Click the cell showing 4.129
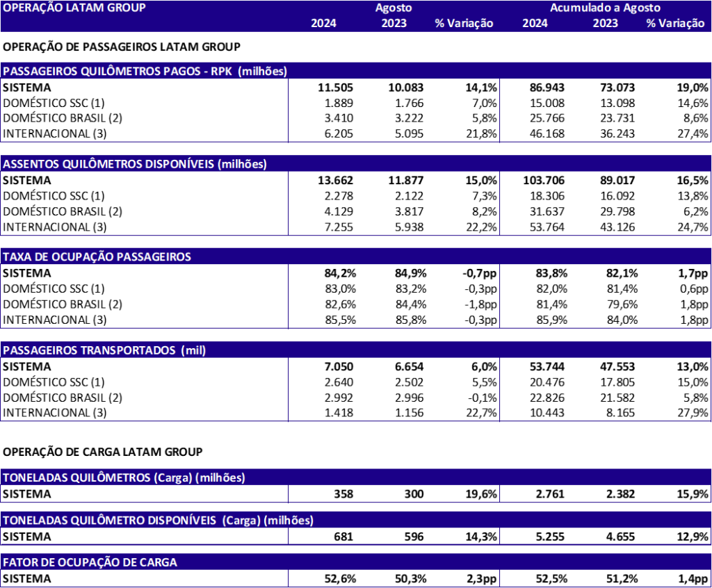712x588 pixels. coord(339,211)
